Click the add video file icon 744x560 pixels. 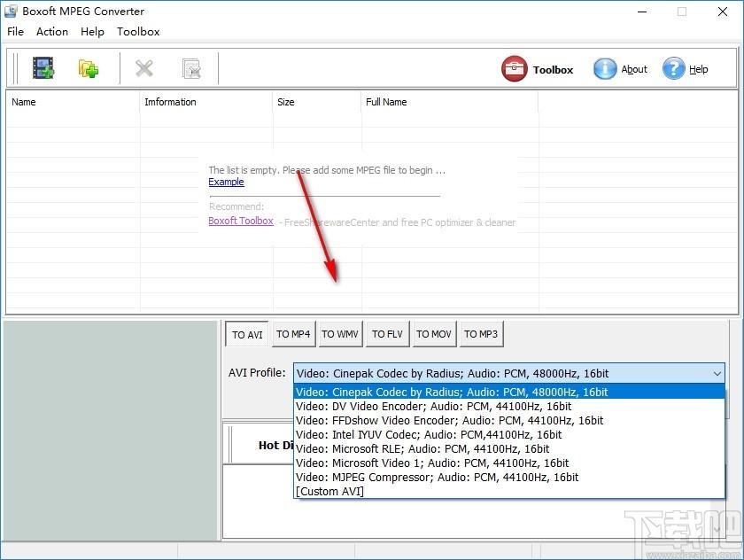(x=43, y=68)
